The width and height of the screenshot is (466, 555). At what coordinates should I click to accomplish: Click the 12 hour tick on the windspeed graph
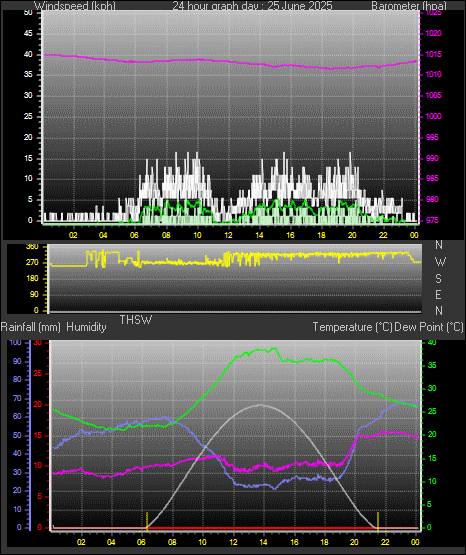[x=228, y=235]
